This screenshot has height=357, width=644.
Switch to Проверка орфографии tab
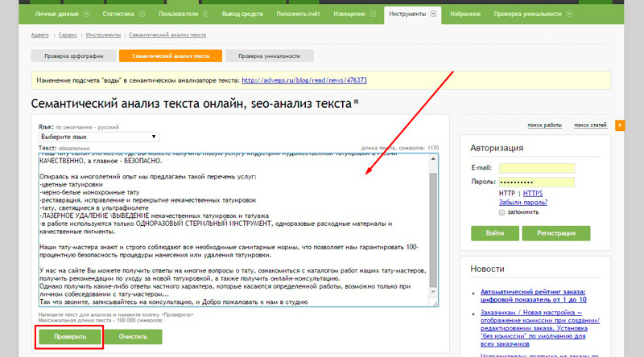(72, 55)
